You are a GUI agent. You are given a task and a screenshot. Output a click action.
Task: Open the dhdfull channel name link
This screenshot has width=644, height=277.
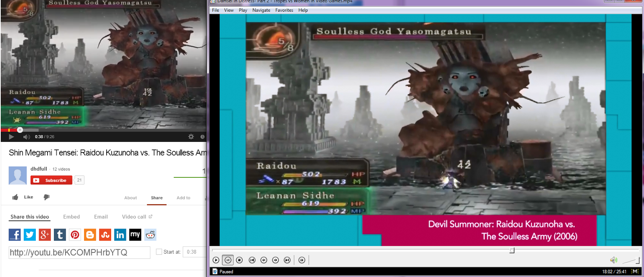point(39,169)
